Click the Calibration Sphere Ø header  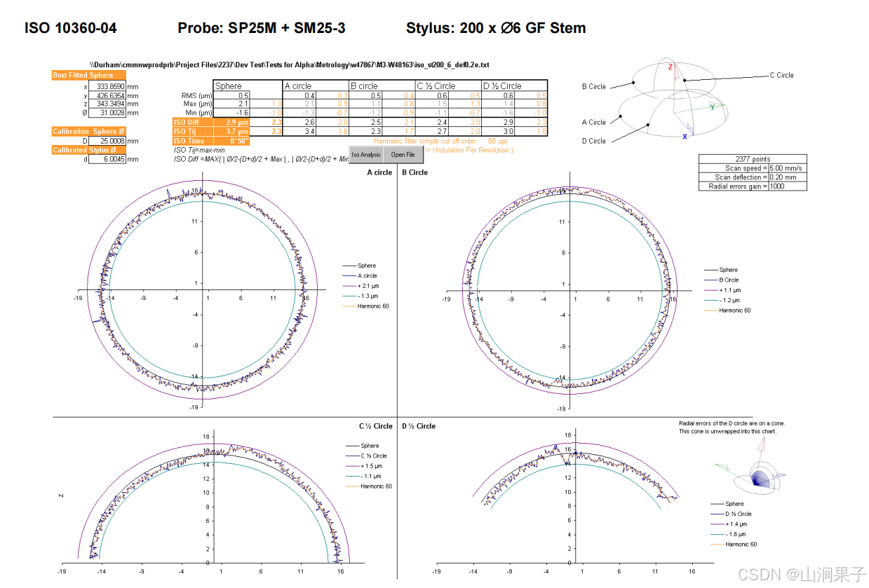point(88,132)
